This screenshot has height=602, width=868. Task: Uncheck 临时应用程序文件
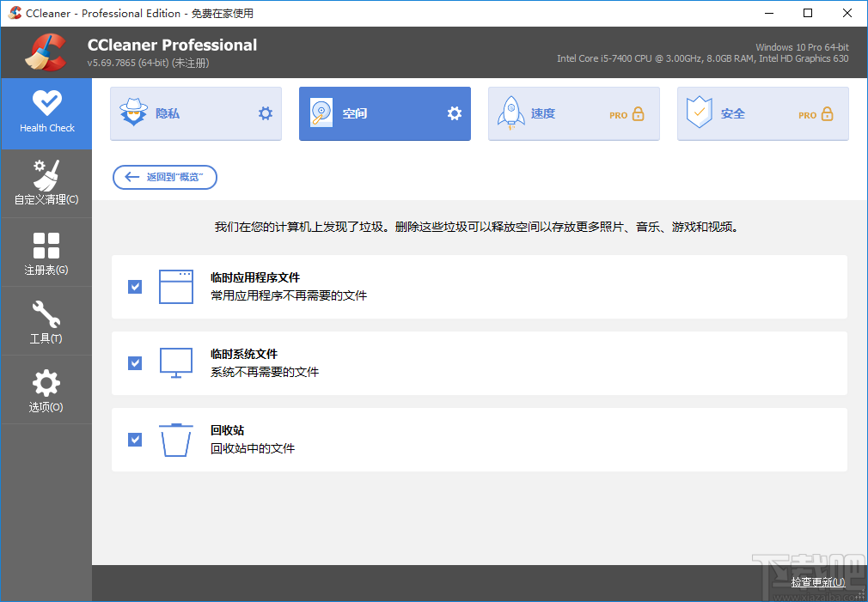coord(134,287)
